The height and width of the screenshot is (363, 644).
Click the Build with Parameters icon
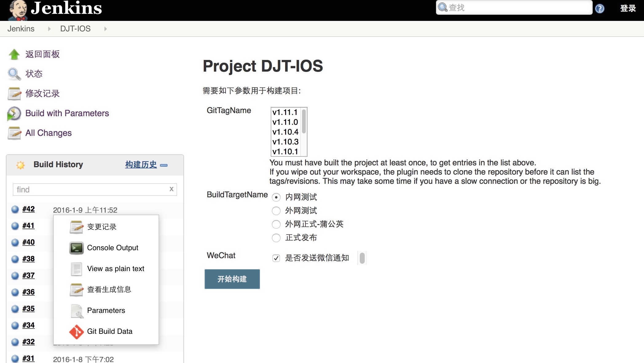14,113
